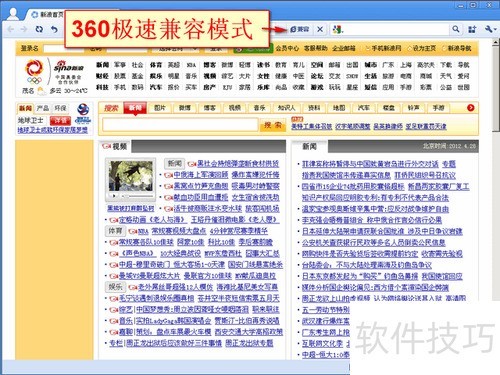
Task: Open 军事 in the top navigation grid
Action: pos(120,65)
